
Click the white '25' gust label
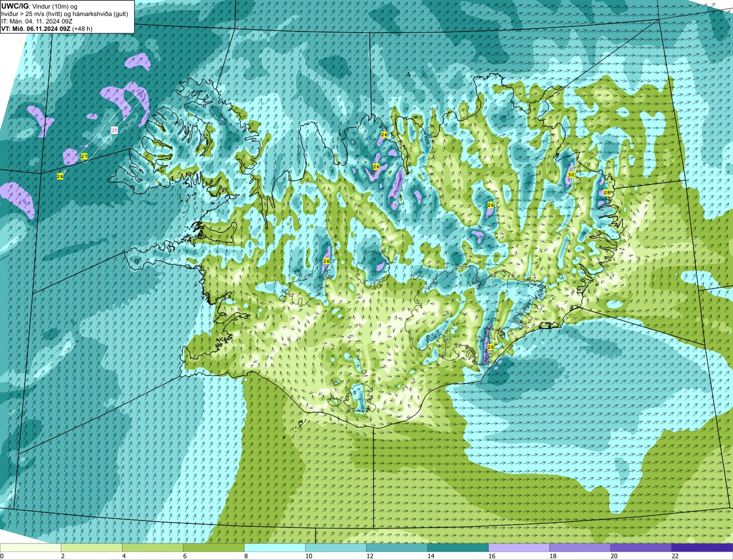(115, 131)
